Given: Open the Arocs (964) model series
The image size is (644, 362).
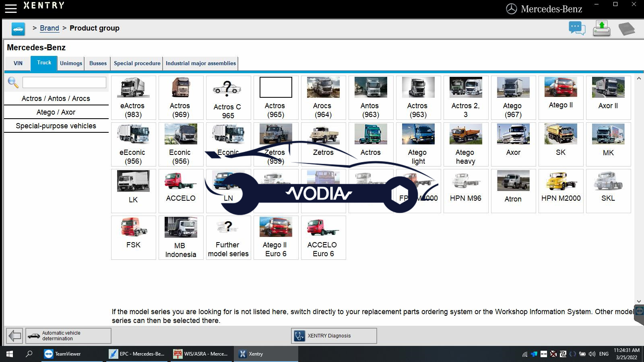Looking at the screenshot, I should click(324, 98).
